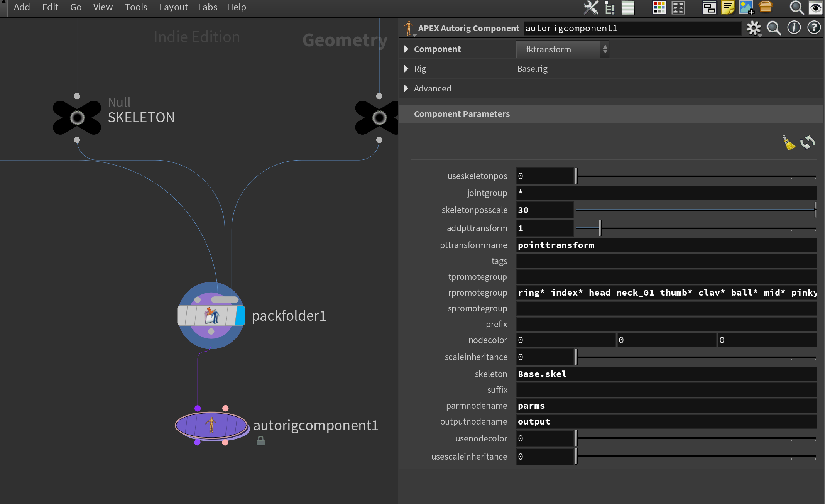This screenshot has height=504, width=825.
Task: Select the Edit menu item
Action: (x=49, y=7)
